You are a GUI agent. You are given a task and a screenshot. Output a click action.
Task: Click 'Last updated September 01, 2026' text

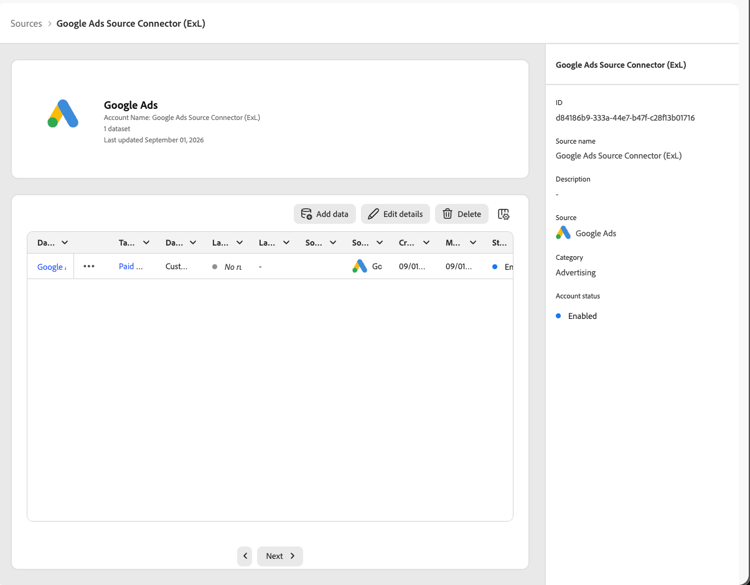click(x=154, y=140)
